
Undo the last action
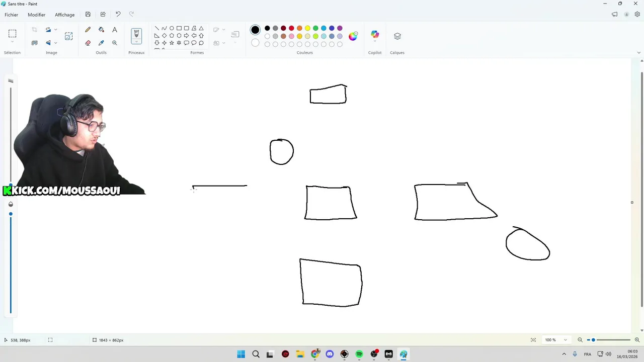coord(118,15)
